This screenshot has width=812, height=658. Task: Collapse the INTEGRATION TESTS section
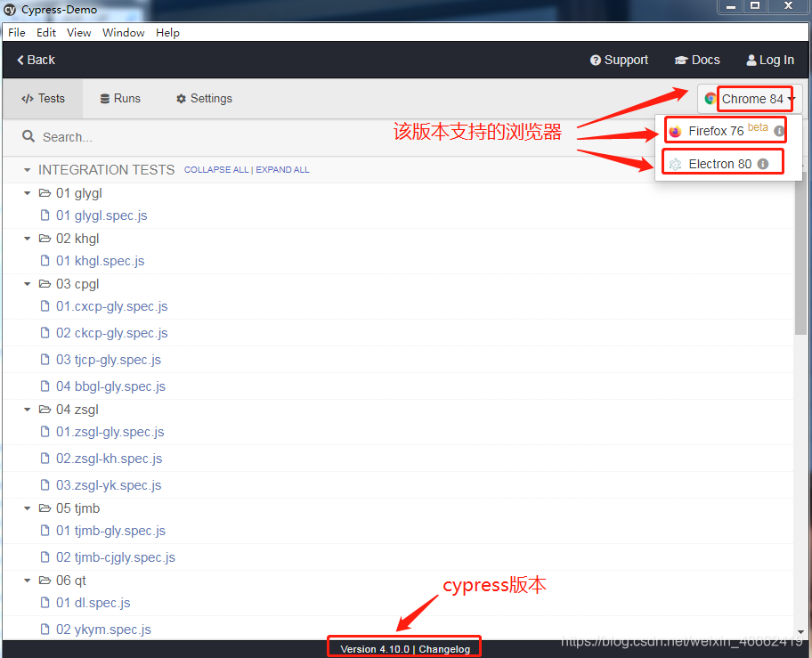coord(27,170)
